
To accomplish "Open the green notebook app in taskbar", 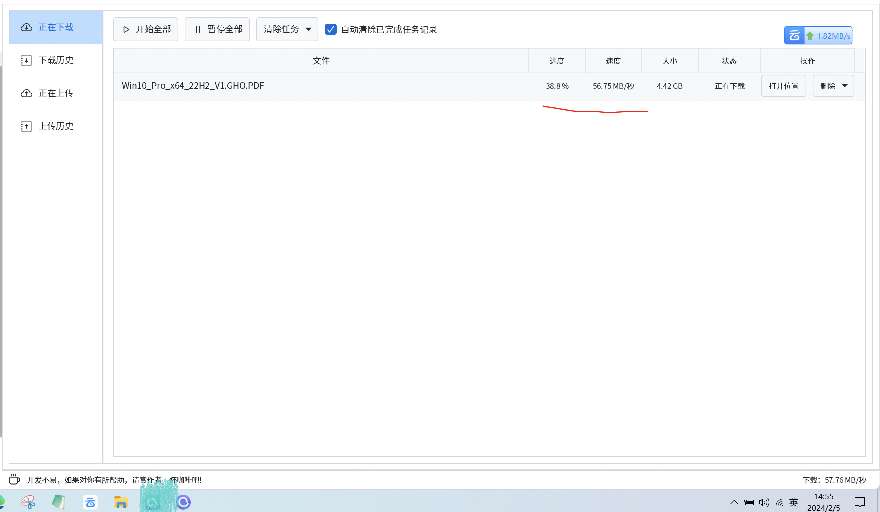I will [x=59, y=502].
